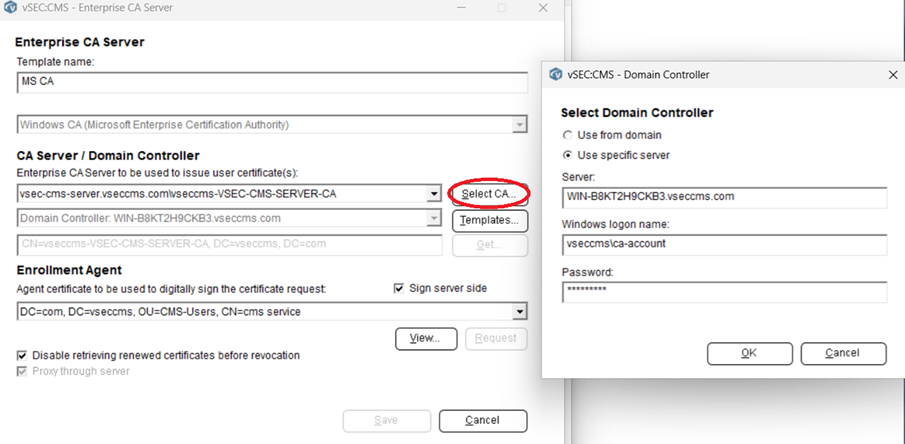Screen dimensions: 905x444
Task: Expand the Agent certificate dropdown
Action: (x=520, y=312)
